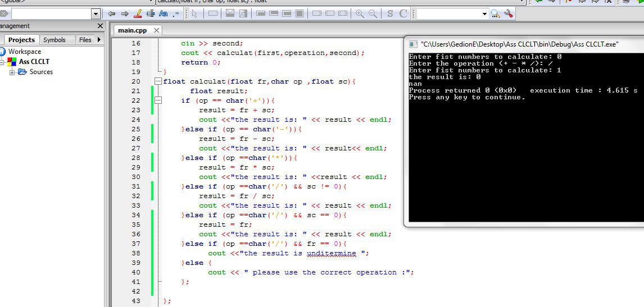Expand the Sources folder tree node
Image resolution: width=644 pixels, height=307 pixels.
coord(12,72)
